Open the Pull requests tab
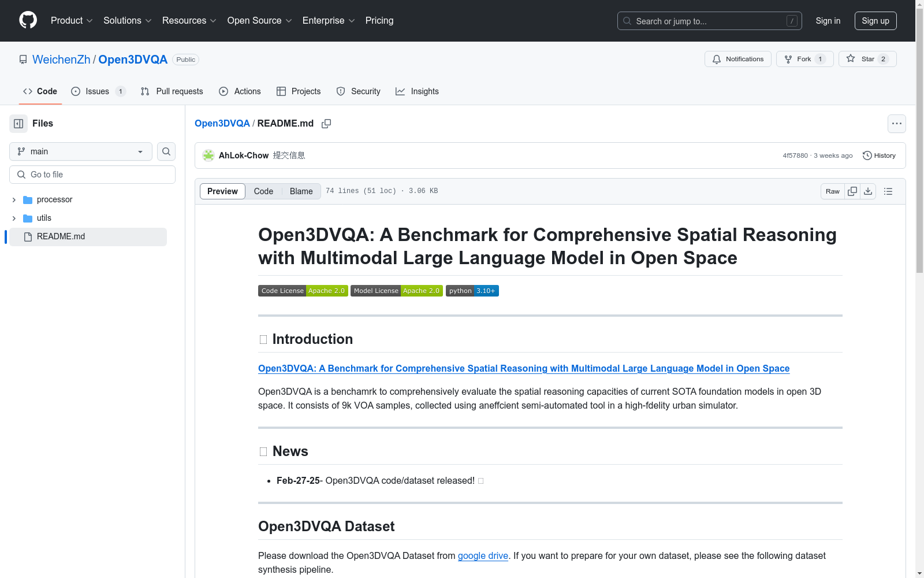 172,91
